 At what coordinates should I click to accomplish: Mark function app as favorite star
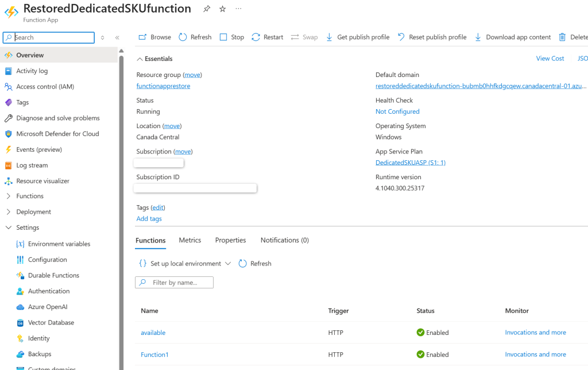223,9
